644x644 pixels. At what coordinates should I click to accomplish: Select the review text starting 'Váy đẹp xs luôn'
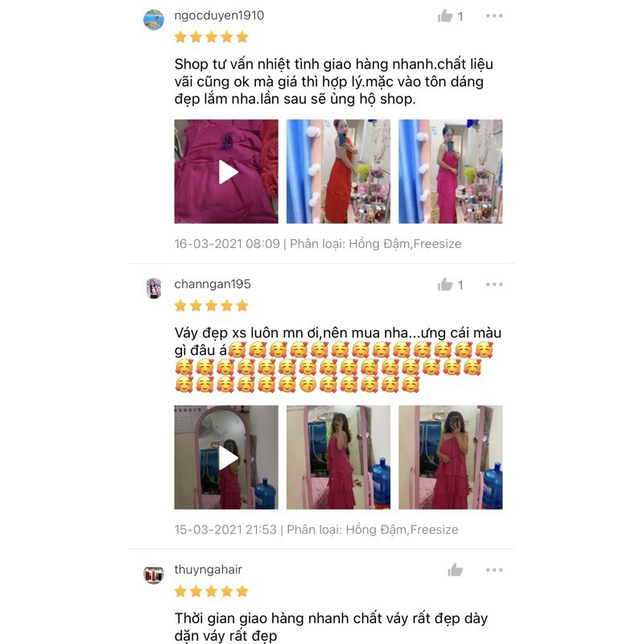point(337,358)
